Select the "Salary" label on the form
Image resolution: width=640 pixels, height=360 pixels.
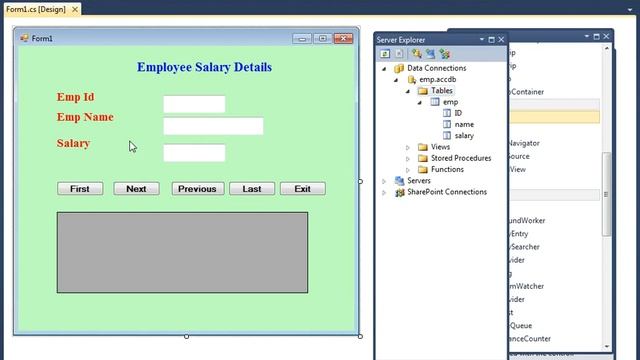click(x=73, y=143)
